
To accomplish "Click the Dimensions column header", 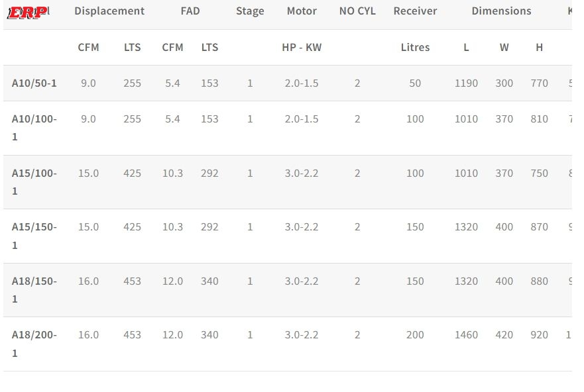I will point(501,11).
